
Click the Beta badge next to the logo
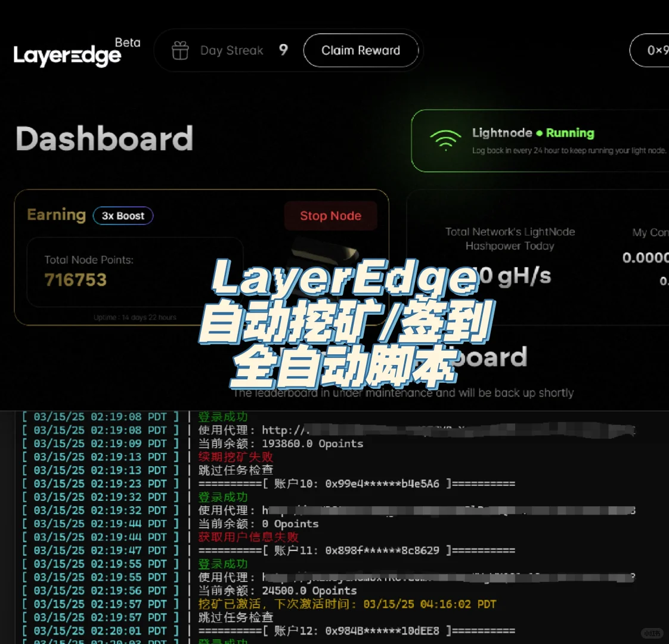tap(129, 42)
